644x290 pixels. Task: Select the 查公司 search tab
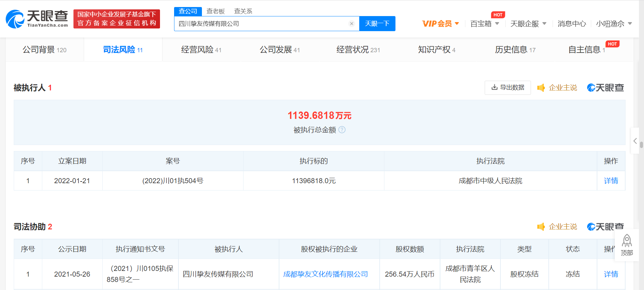(188, 11)
